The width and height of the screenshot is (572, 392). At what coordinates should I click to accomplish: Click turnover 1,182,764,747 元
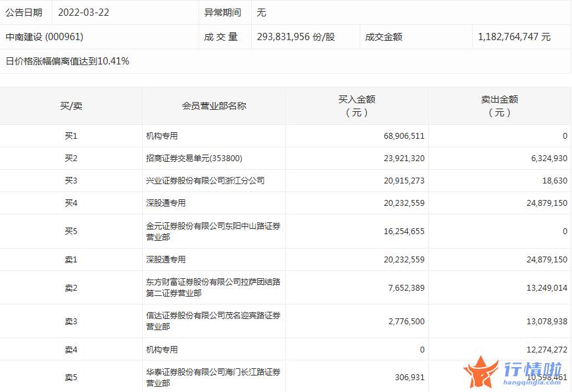coord(514,37)
